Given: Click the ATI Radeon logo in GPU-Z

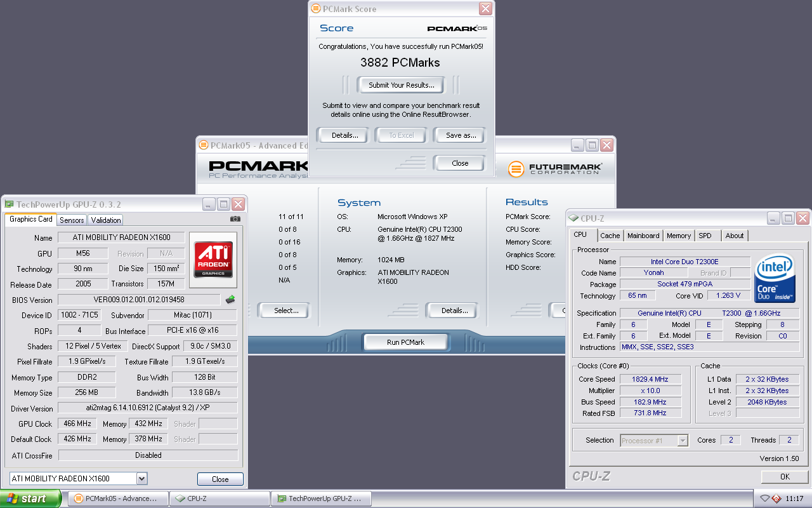Looking at the screenshot, I should 213,260.
